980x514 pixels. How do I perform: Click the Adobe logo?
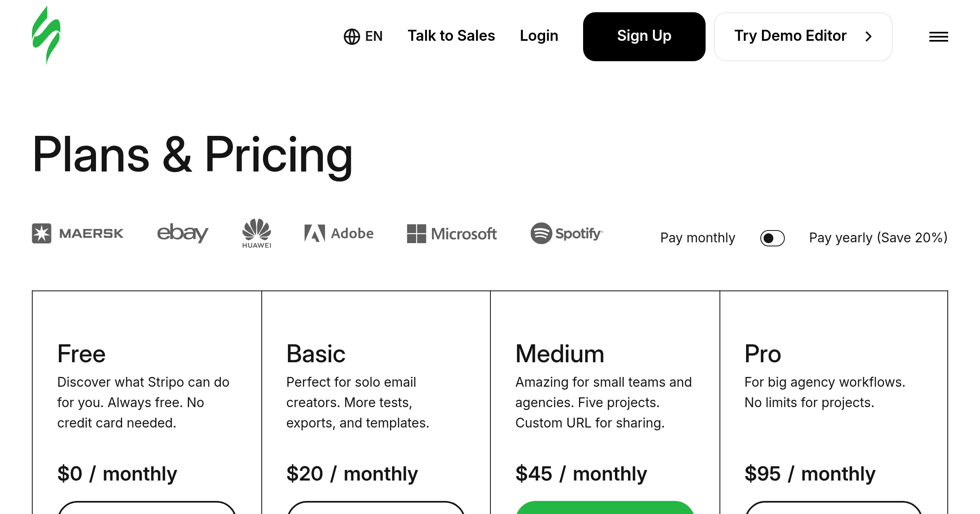point(339,233)
